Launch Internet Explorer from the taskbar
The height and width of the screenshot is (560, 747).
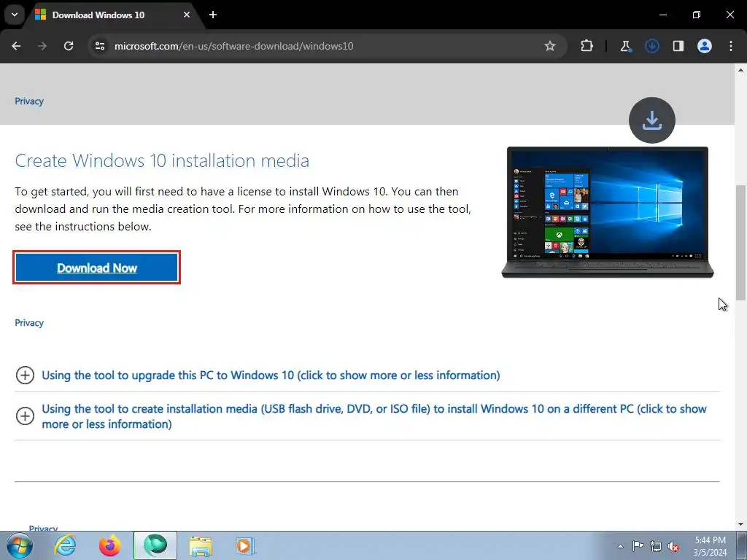coord(65,545)
